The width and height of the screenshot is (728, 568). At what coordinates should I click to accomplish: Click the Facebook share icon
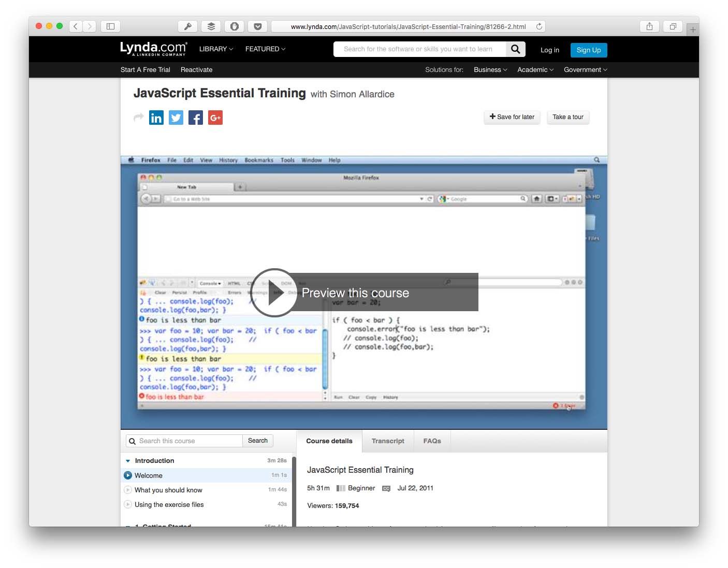196,118
